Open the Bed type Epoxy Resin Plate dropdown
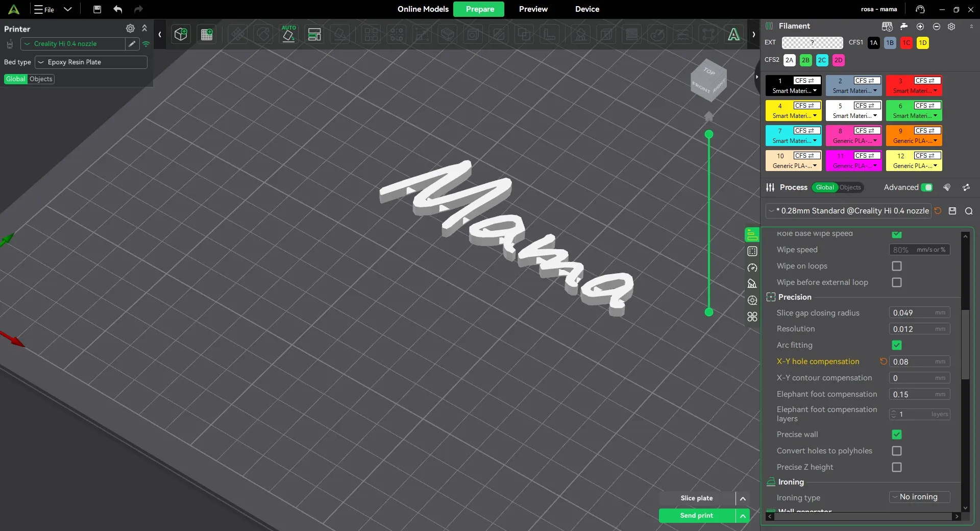 [91, 62]
